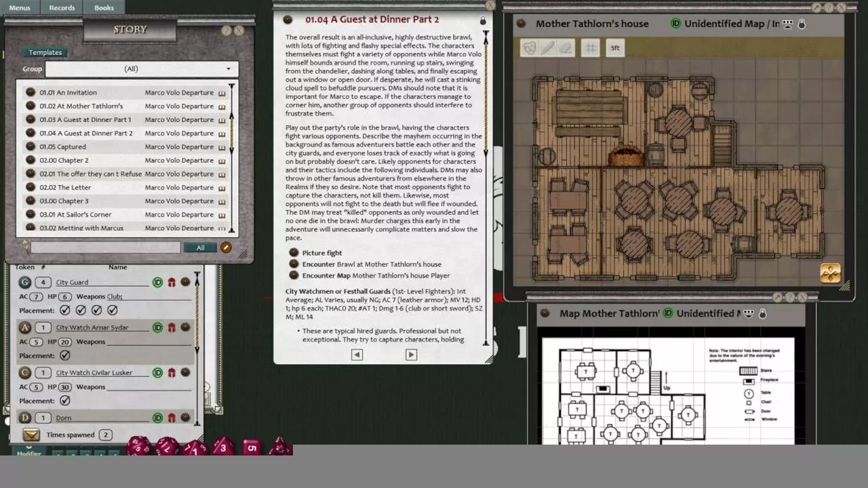Click the 5ft grid size button
The height and width of the screenshot is (488, 868).
coord(615,48)
